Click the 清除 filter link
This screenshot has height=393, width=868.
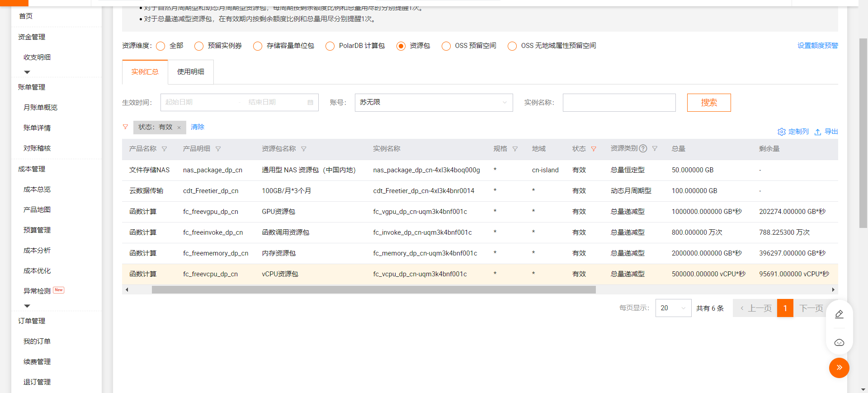tap(198, 127)
